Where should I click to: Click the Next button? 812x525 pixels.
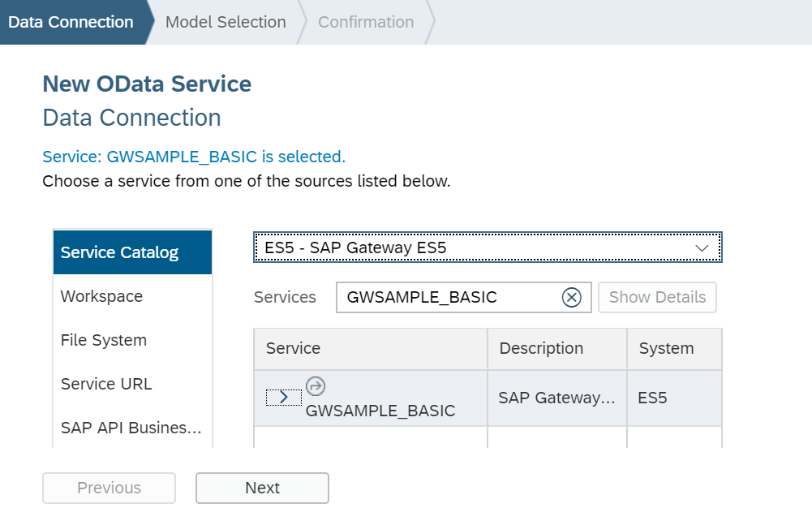coord(261,488)
